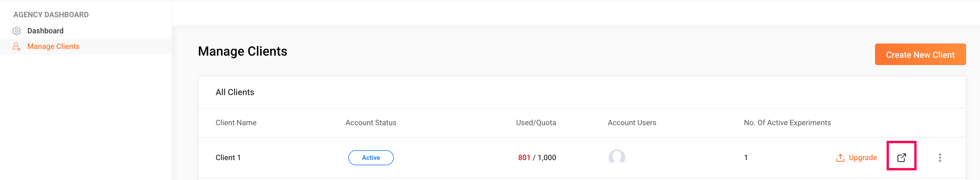Click the Active status badge
980x180 pixels.
pos(371,158)
